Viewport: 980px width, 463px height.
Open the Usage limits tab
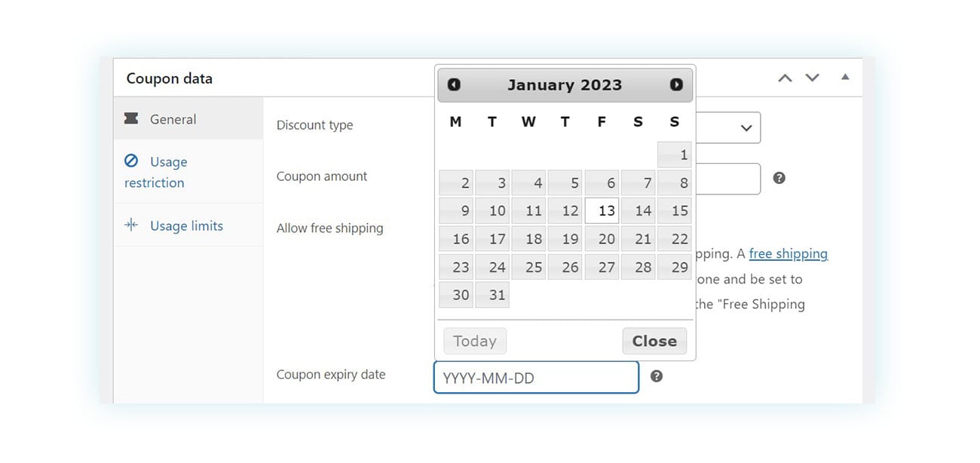point(188,225)
